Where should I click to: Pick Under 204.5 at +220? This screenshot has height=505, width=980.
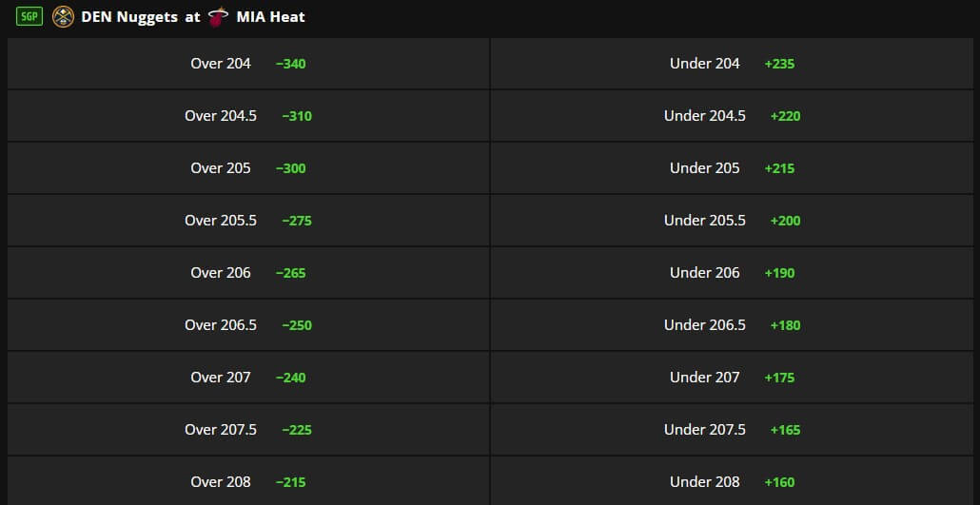pos(735,116)
